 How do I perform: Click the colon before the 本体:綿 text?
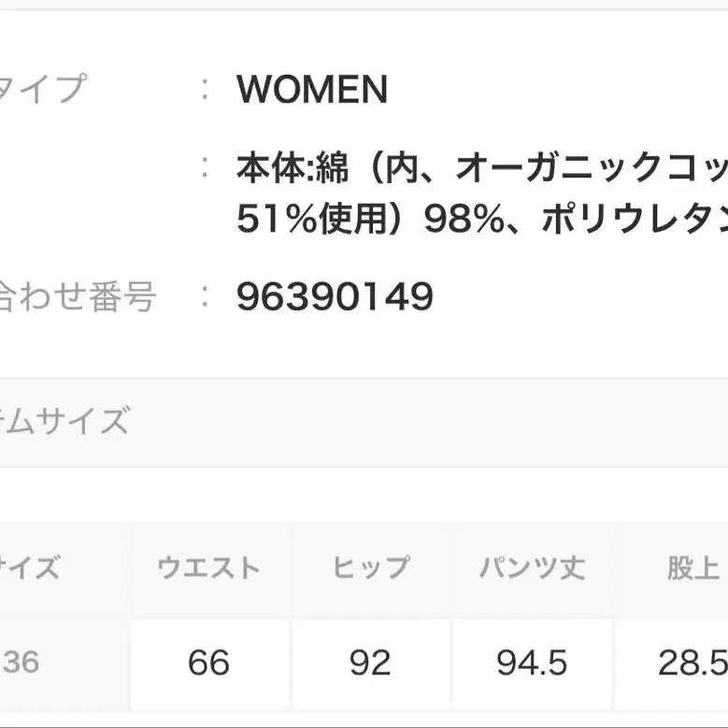(204, 169)
